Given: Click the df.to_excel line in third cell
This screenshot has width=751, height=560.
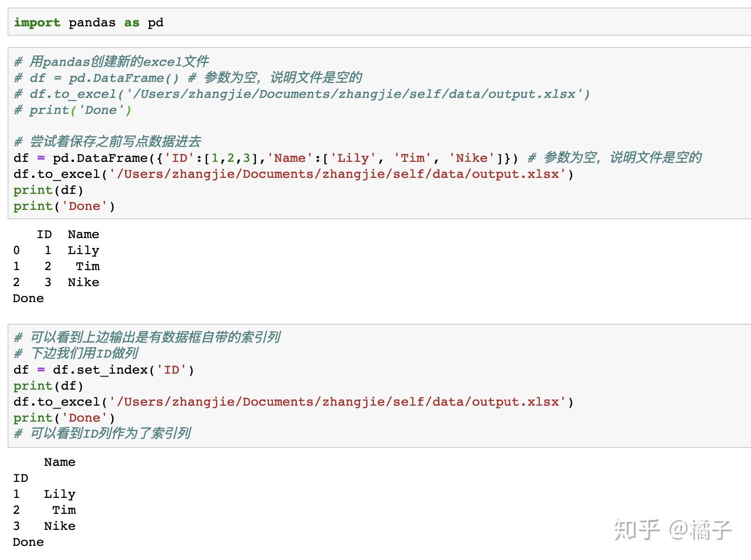Looking at the screenshot, I should click(x=294, y=402).
